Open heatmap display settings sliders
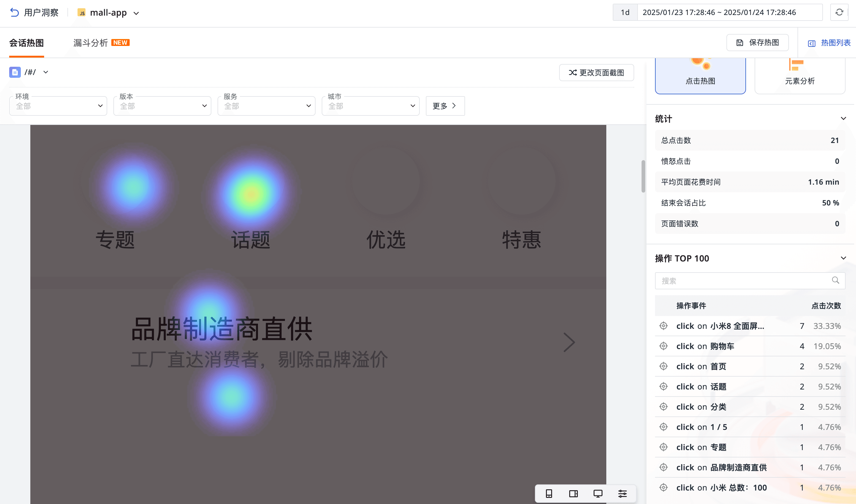This screenshot has width=856, height=504. click(622, 494)
